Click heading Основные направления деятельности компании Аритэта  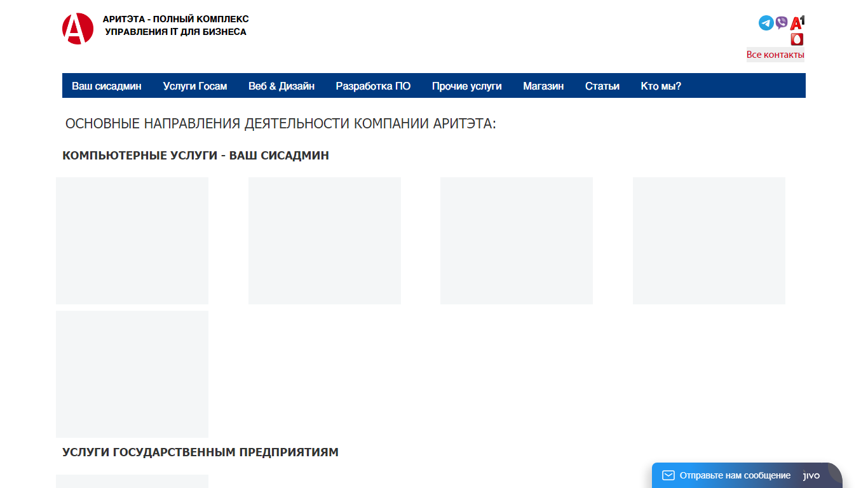[x=281, y=123]
